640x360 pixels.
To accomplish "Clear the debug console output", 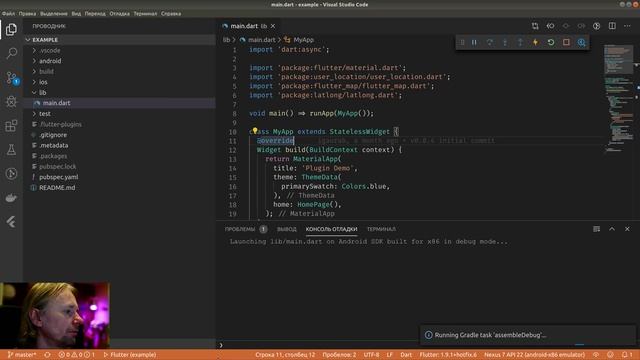I will point(596,229).
